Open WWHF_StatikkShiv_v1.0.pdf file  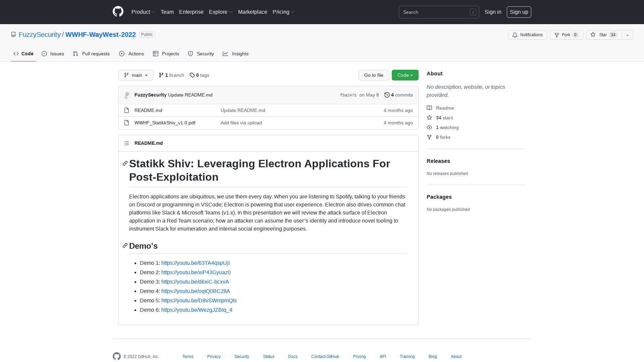point(165,123)
